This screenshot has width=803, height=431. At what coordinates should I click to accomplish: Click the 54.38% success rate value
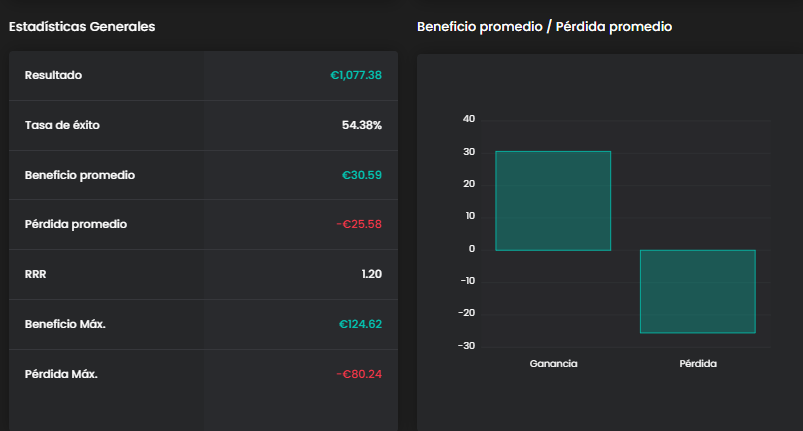coord(362,125)
